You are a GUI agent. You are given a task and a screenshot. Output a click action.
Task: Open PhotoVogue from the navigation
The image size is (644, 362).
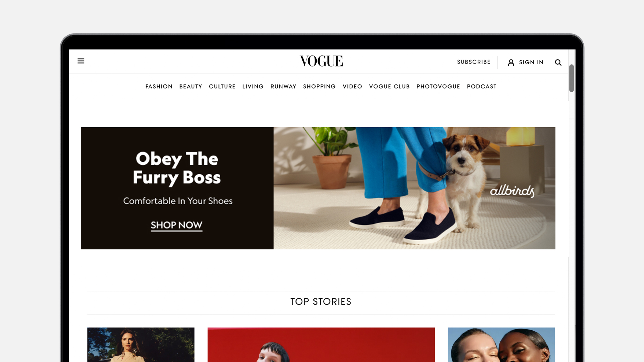click(438, 87)
